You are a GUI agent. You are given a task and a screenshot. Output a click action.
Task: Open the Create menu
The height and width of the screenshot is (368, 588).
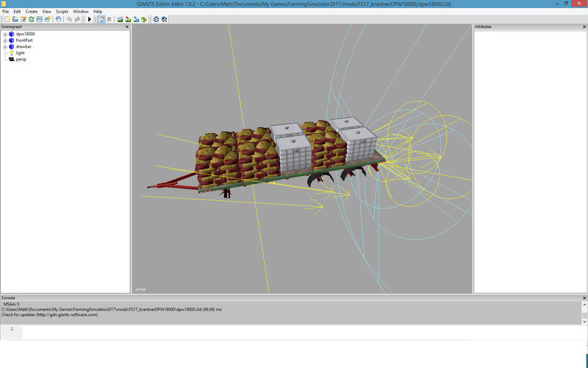coord(32,12)
